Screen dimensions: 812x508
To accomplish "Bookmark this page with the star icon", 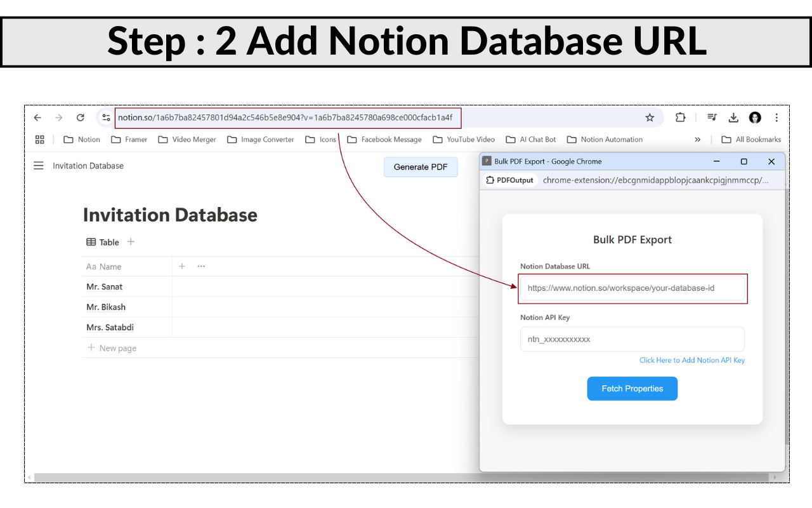I will (x=650, y=117).
